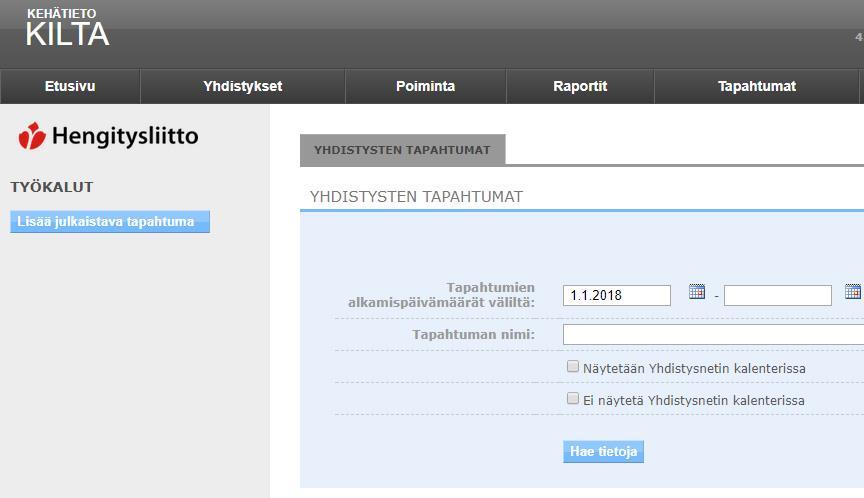Check Ei näytetä Yhdistysnetin kalenterissa box
Image resolution: width=864 pixels, height=498 pixels.
point(573,398)
